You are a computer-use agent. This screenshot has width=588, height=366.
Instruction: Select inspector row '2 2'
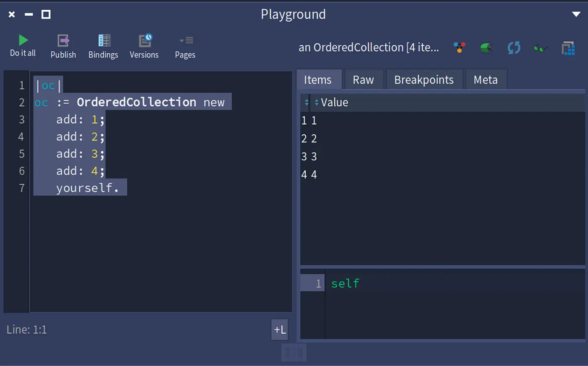tap(442, 139)
